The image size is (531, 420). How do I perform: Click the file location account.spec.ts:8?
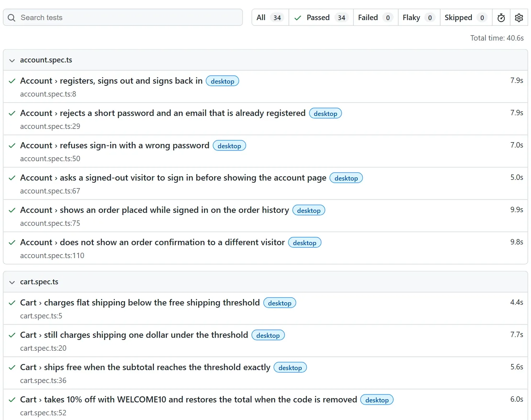pos(48,94)
